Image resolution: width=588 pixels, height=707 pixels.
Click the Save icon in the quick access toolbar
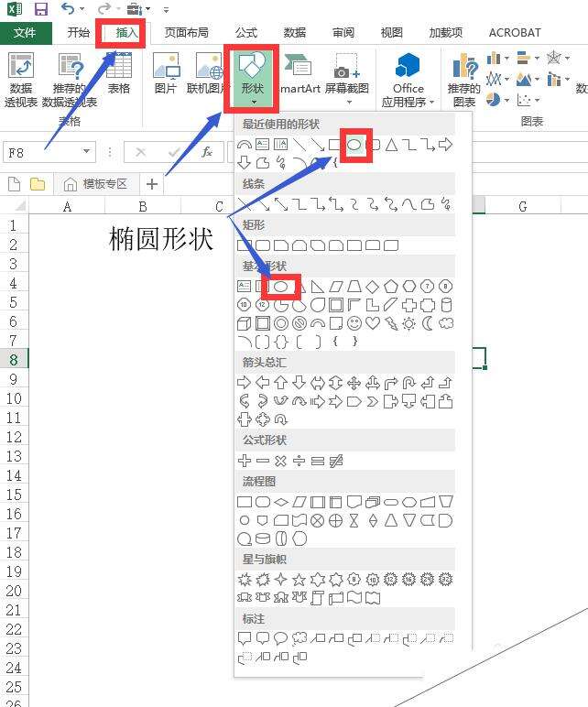point(40,9)
